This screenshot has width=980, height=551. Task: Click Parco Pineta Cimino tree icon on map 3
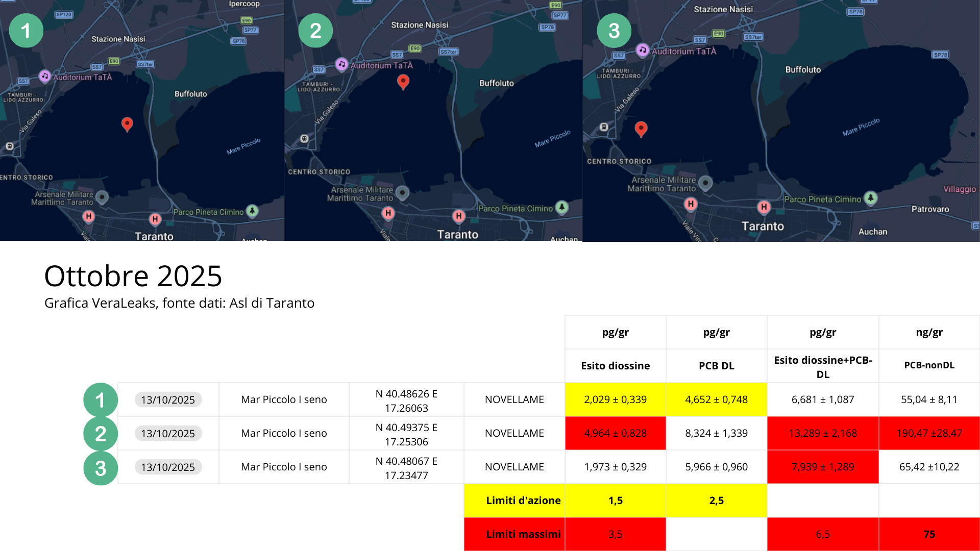(x=871, y=198)
